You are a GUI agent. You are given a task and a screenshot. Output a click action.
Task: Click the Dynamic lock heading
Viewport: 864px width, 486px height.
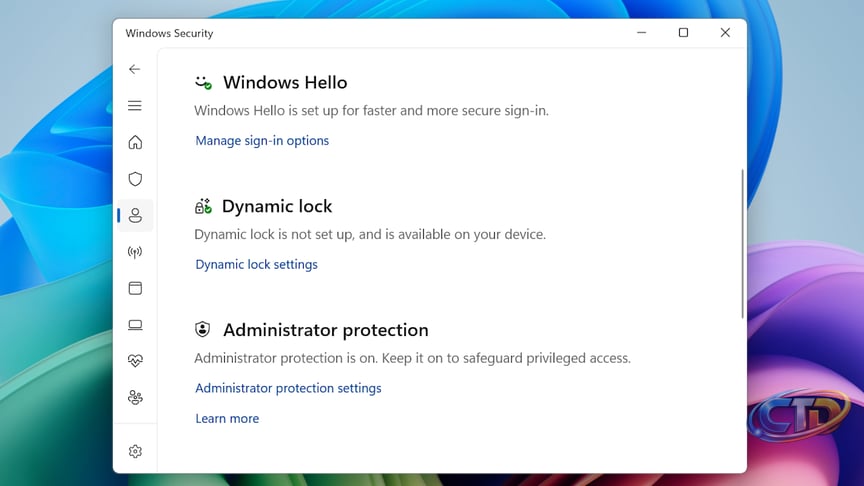[277, 206]
